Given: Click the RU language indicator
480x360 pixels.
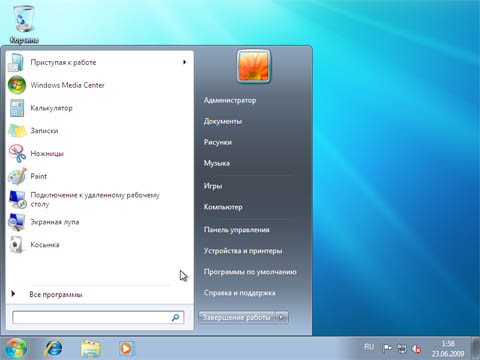Looking at the screenshot, I should coord(369,347).
